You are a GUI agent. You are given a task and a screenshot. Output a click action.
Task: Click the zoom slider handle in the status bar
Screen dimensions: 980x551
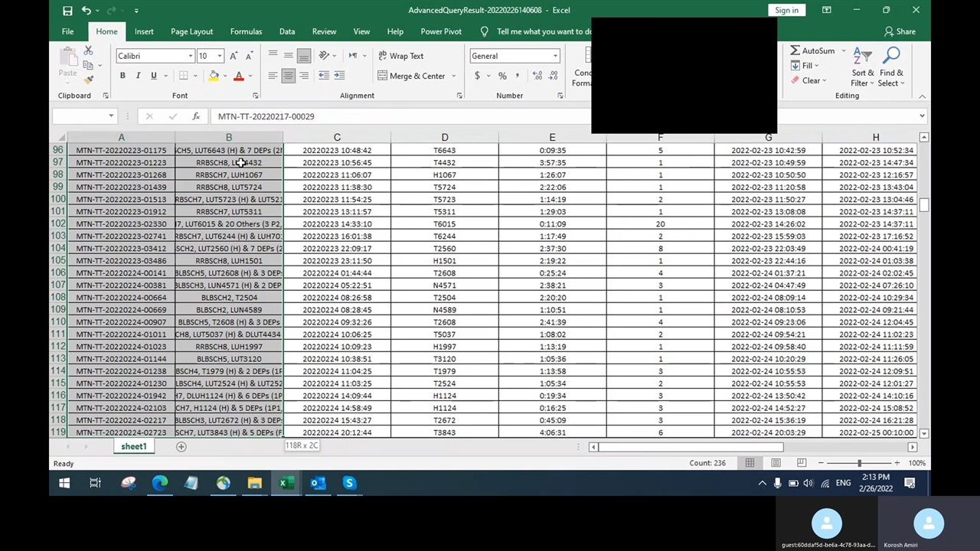(x=859, y=463)
